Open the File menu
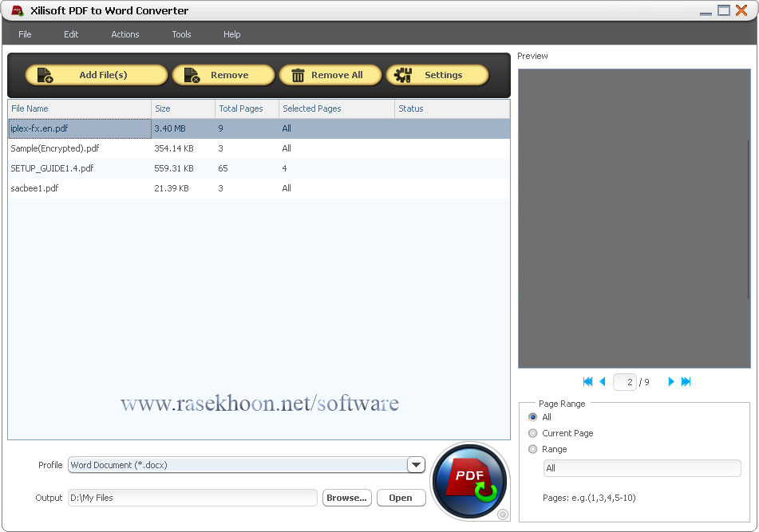 click(25, 34)
